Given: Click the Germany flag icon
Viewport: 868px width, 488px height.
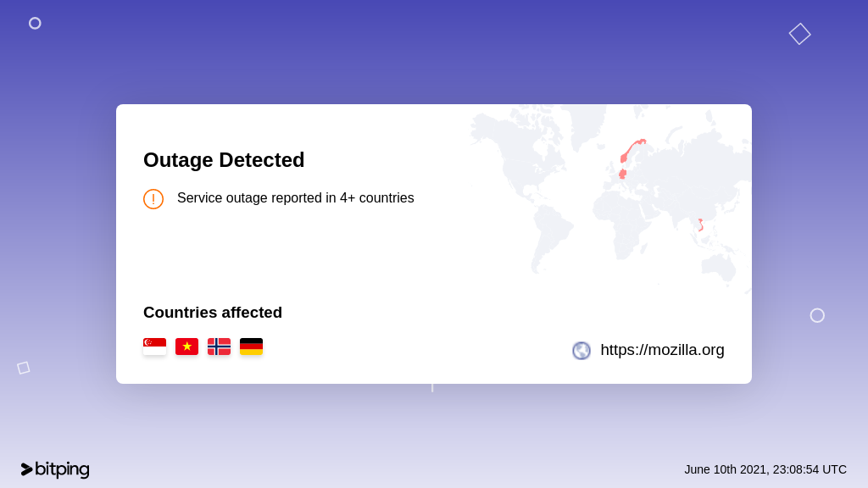Looking at the screenshot, I should click(251, 347).
